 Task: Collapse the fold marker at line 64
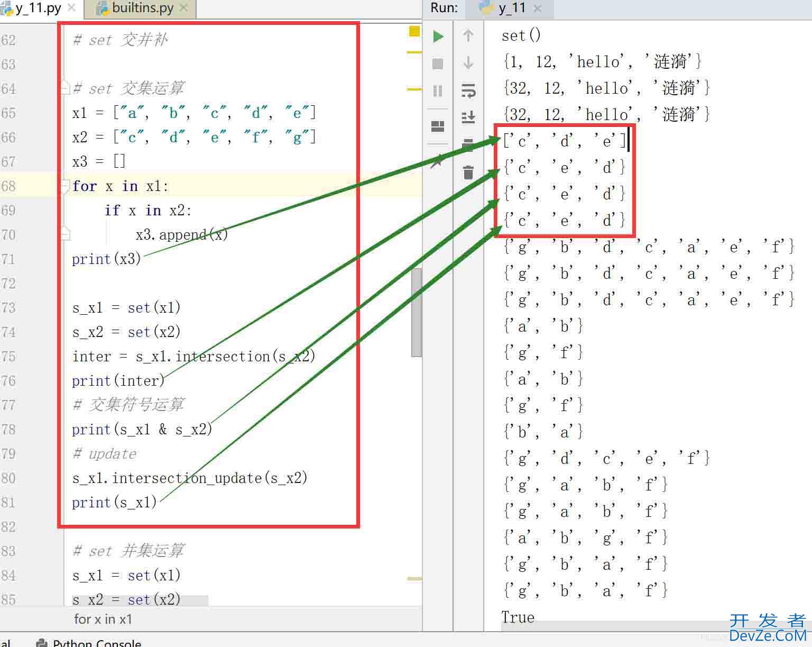coord(65,87)
